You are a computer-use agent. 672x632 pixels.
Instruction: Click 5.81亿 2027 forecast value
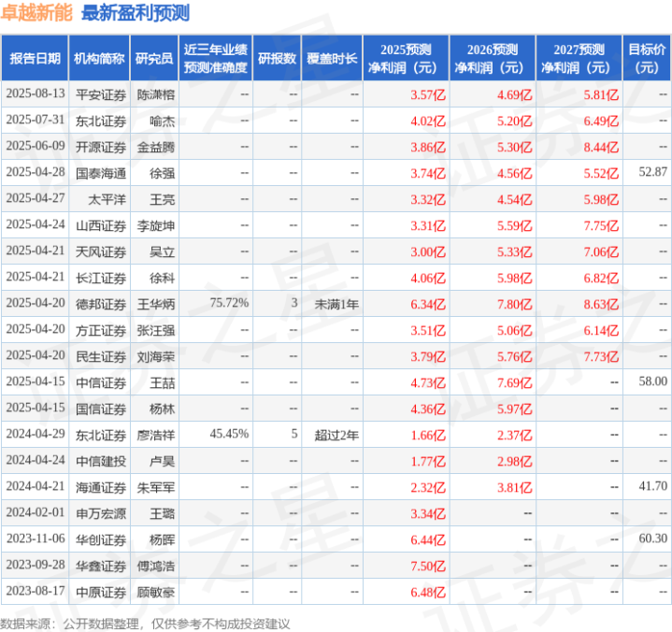point(601,94)
